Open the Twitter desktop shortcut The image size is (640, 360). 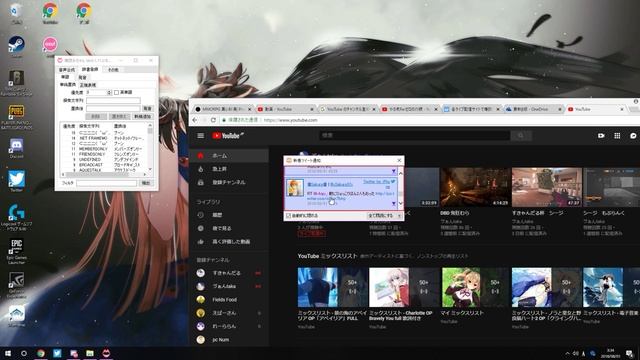click(16, 181)
